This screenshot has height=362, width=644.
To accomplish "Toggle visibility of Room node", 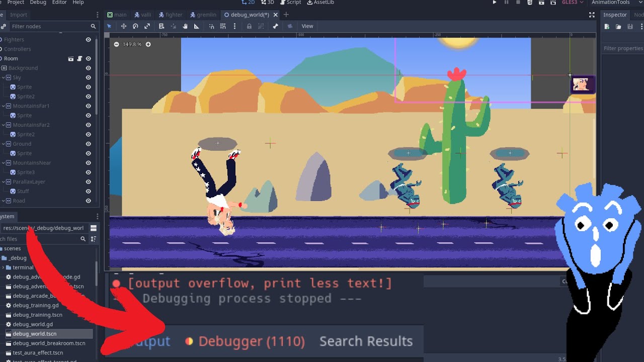I will pyautogui.click(x=89, y=59).
